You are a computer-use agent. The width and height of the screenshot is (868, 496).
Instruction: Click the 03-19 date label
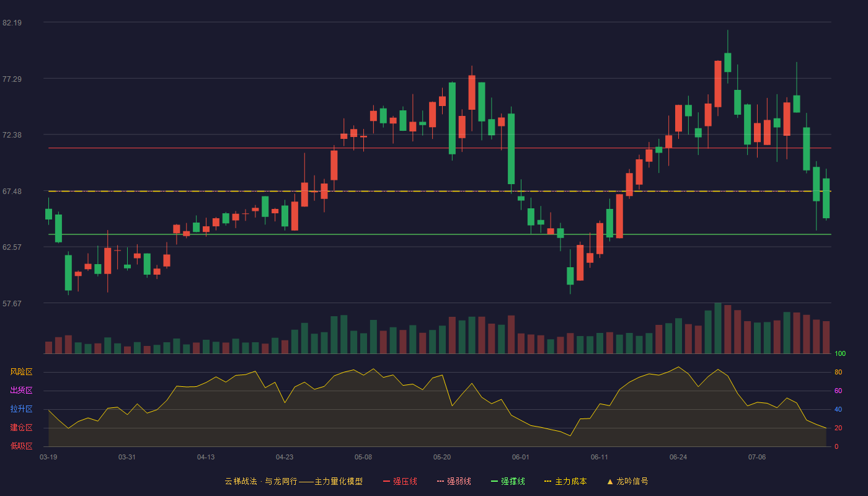tap(48, 457)
